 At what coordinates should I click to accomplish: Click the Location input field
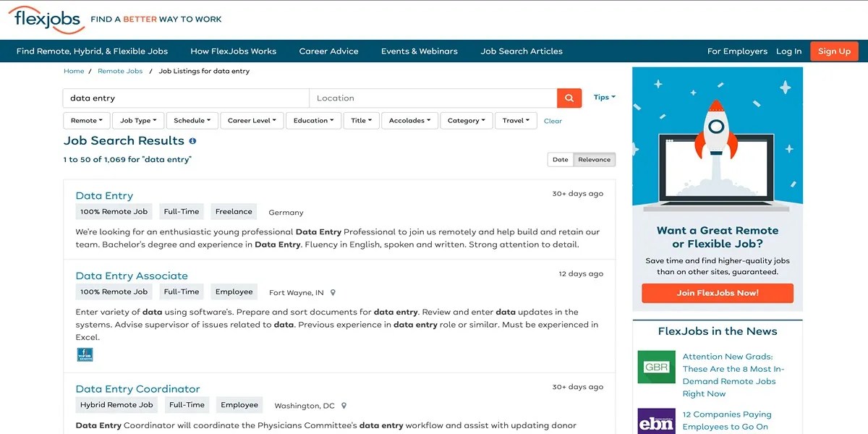pos(434,98)
